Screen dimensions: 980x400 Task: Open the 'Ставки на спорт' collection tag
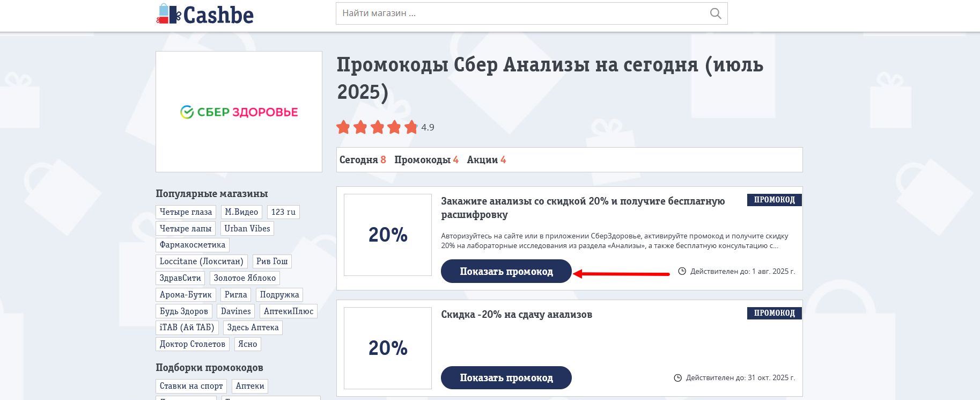(191, 386)
